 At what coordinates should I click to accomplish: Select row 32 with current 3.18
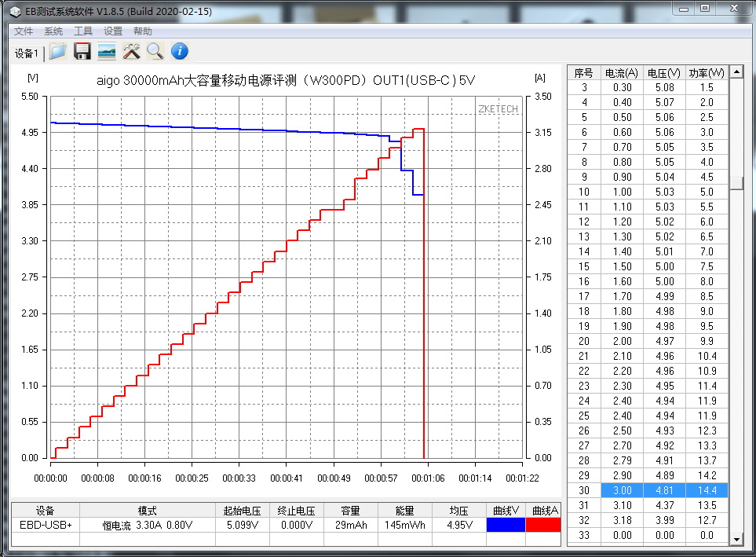(x=648, y=520)
